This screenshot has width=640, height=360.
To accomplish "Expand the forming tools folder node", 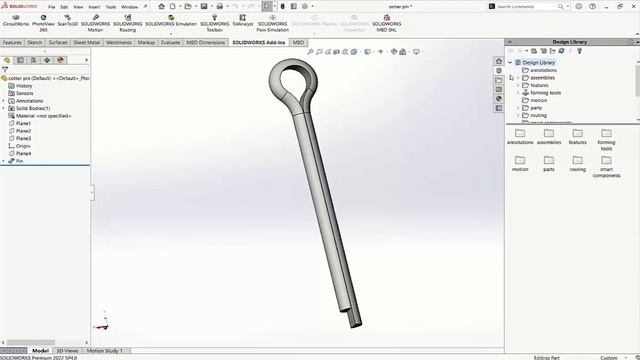I will [x=518, y=93].
